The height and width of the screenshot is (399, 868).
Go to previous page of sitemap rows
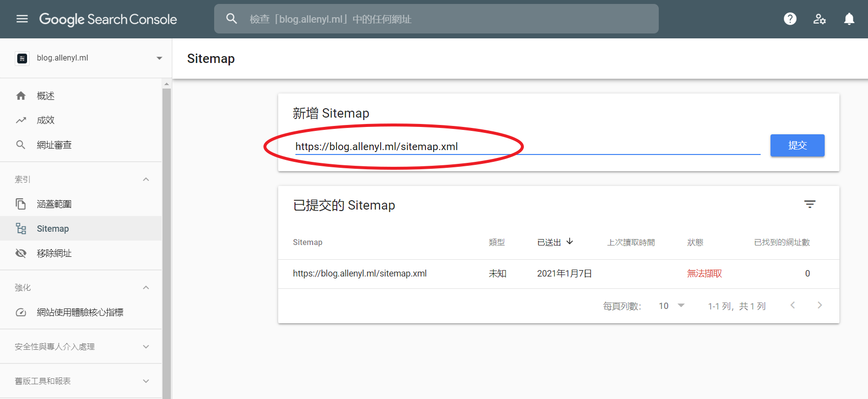[793, 306]
